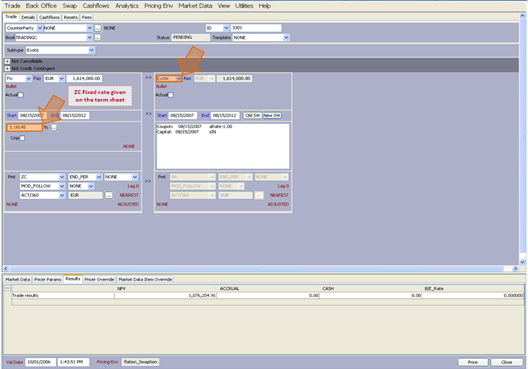Open the pay leg MOD_FOLLOW roll dropdown
The height and width of the screenshot is (369, 528).
click(x=62, y=186)
